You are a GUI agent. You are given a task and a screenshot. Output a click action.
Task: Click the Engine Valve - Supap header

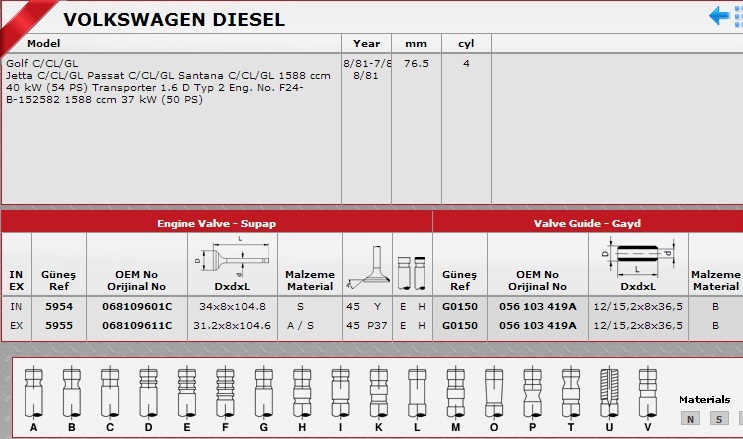coord(216,223)
